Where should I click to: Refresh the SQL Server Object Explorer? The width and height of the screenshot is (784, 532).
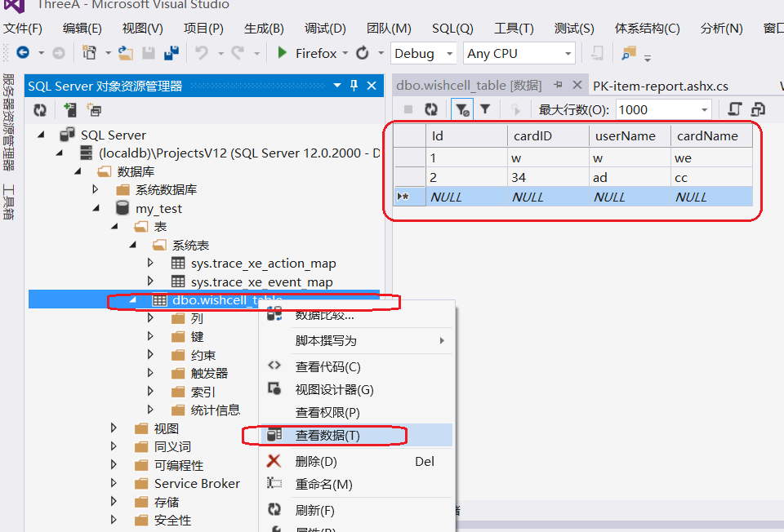(x=40, y=110)
